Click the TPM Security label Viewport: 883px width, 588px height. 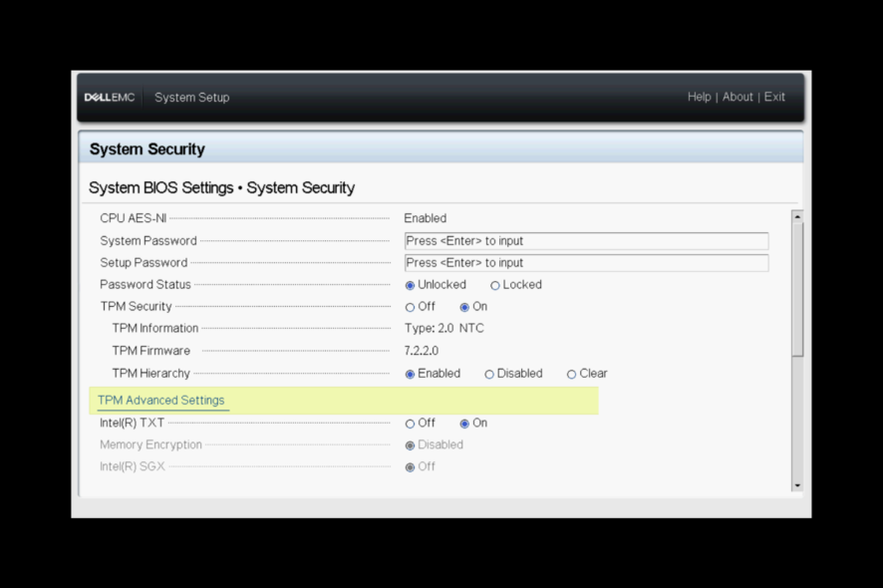tap(136, 306)
